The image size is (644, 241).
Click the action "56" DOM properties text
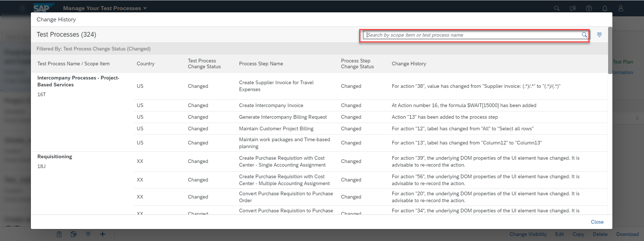[x=486, y=180]
